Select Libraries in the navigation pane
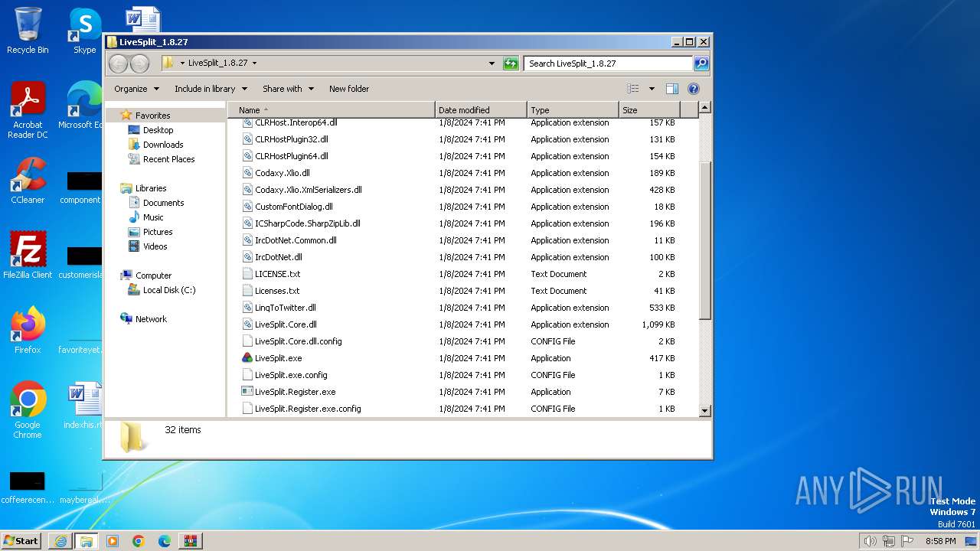980x551 pixels. tap(151, 188)
